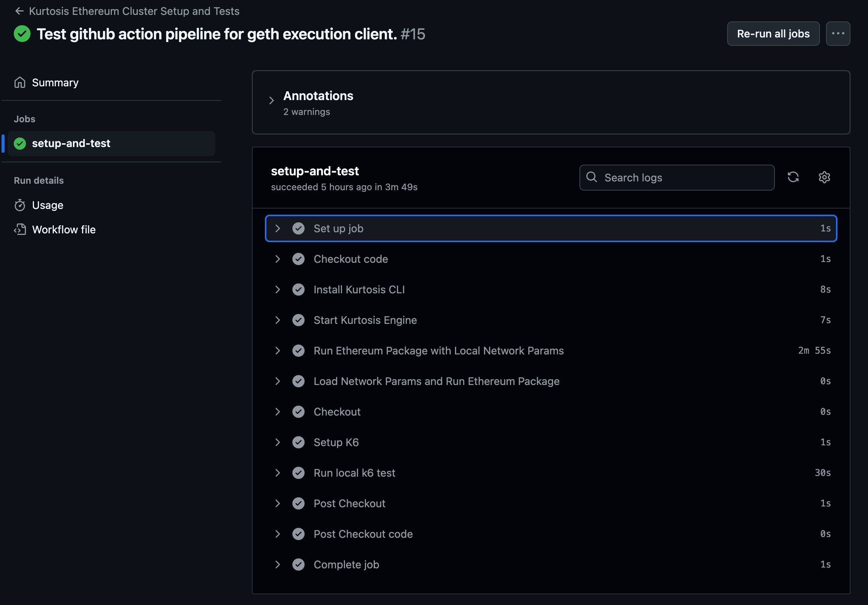Click the 'succeeded 5 hours ago in 3m 49s' text
The width and height of the screenshot is (868, 605).
[x=344, y=187]
